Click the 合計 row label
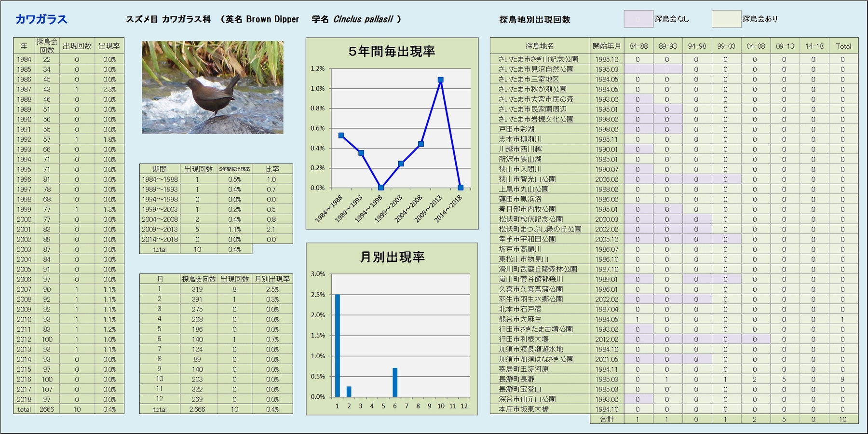This screenshot has height=434, width=868. pos(607,420)
